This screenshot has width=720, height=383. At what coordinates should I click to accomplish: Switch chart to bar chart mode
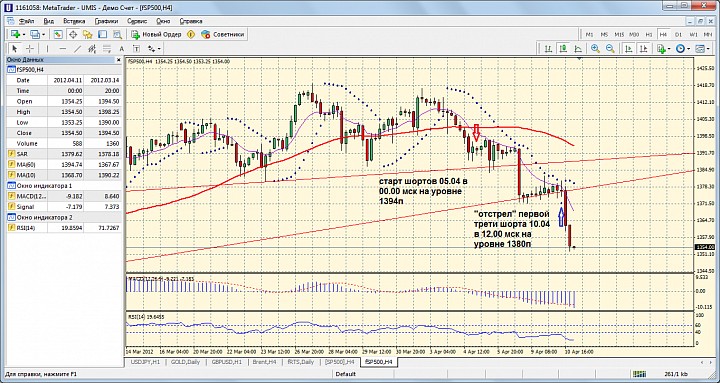548,48
